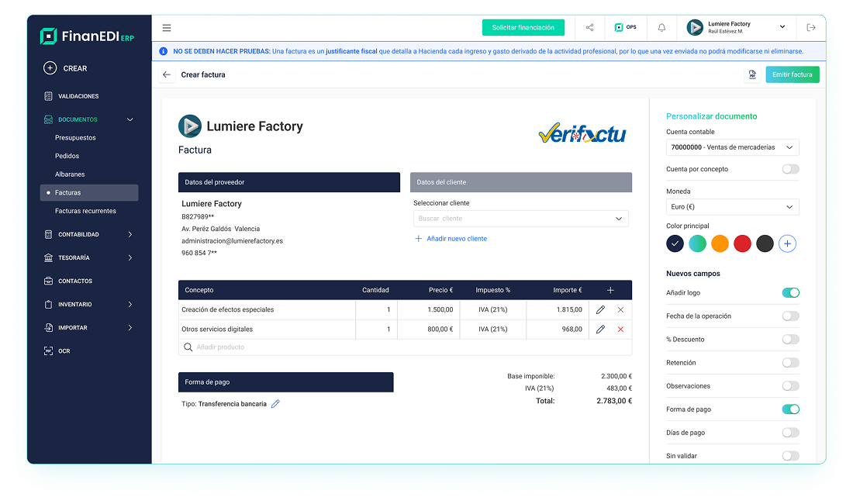Open Buscar cliente dropdown
The width and height of the screenshot is (853, 504).
(x=520, y=219)
